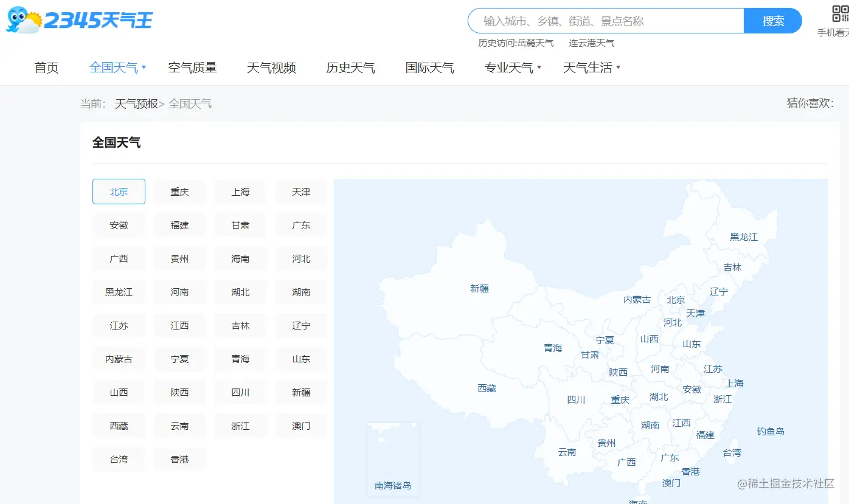Viewport: 849px width, 504px height.
Task: Select the 重庆 province button
Action: coord(179,192)
